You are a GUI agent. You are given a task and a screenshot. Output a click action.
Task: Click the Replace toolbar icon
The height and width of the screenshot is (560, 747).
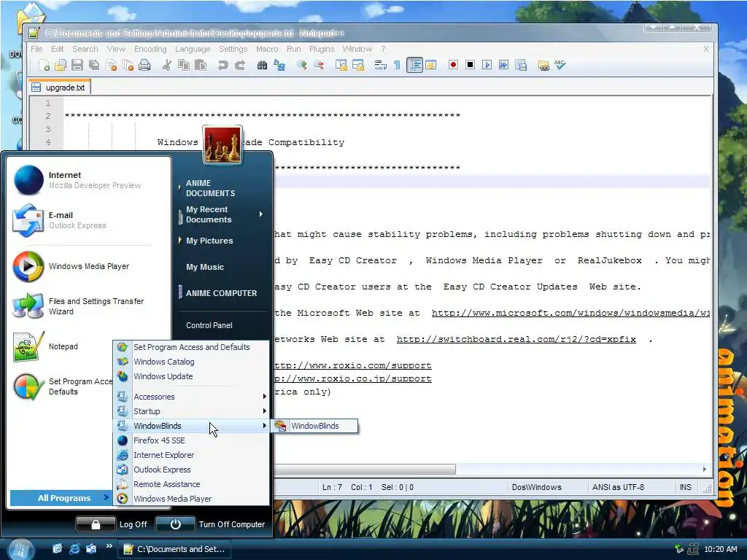click(279, 65)
